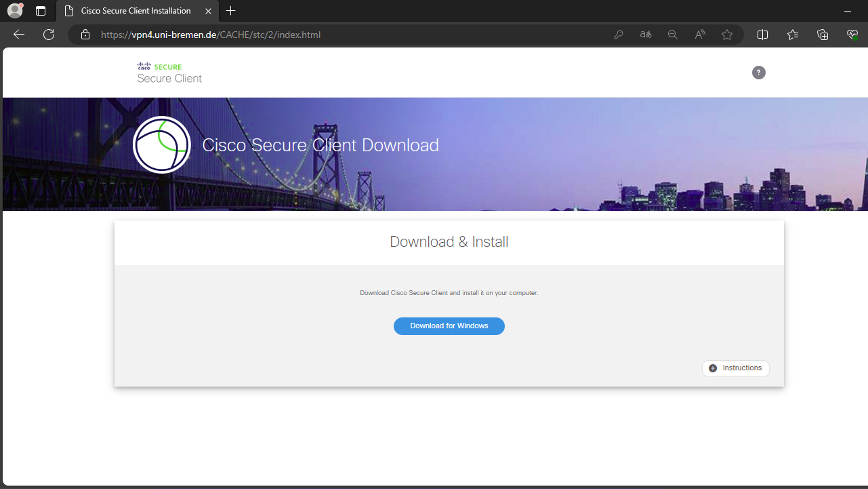Start Read Aloud for this page
The image size is (868, 489).
point(700,35)
